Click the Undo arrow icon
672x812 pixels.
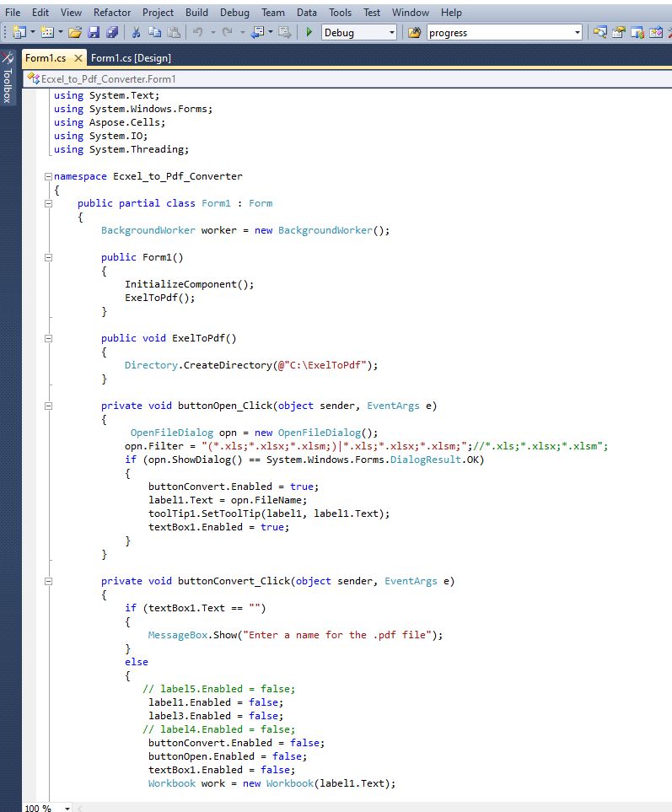coord(197,33)
